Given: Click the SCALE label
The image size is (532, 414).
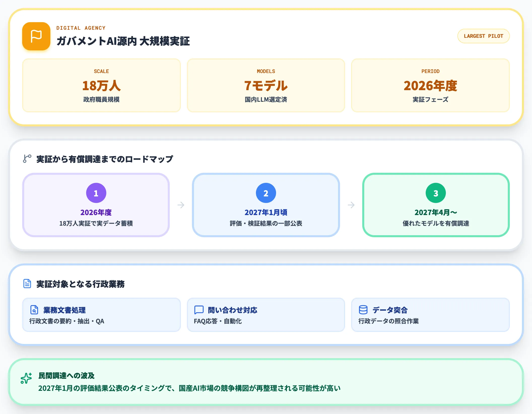Looking at the screenshot, I should pos(102,71).
